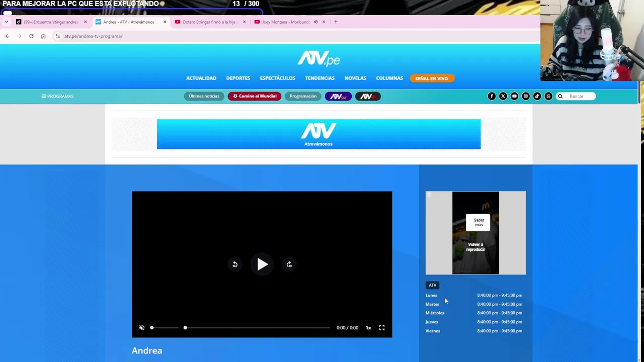Reload the page with refresh icon
Image resolution: width=644 pixels, height=362 pixels.
31,36
